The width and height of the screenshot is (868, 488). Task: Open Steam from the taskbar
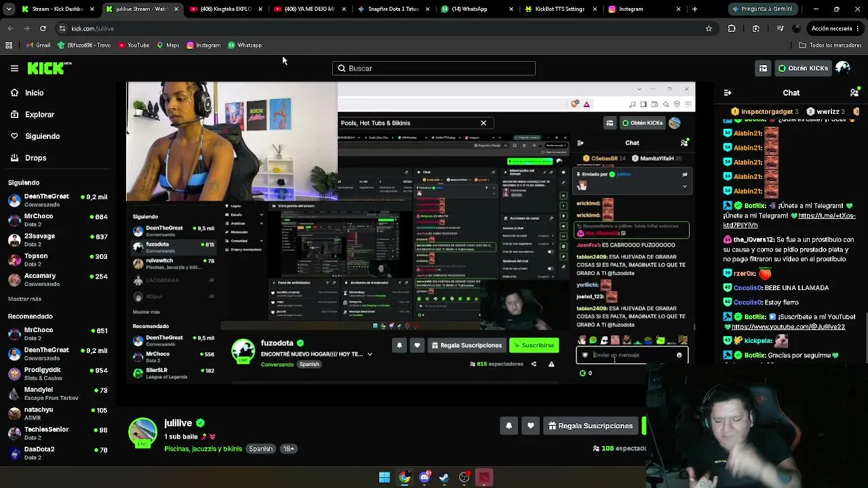click(x=444, y=477)
